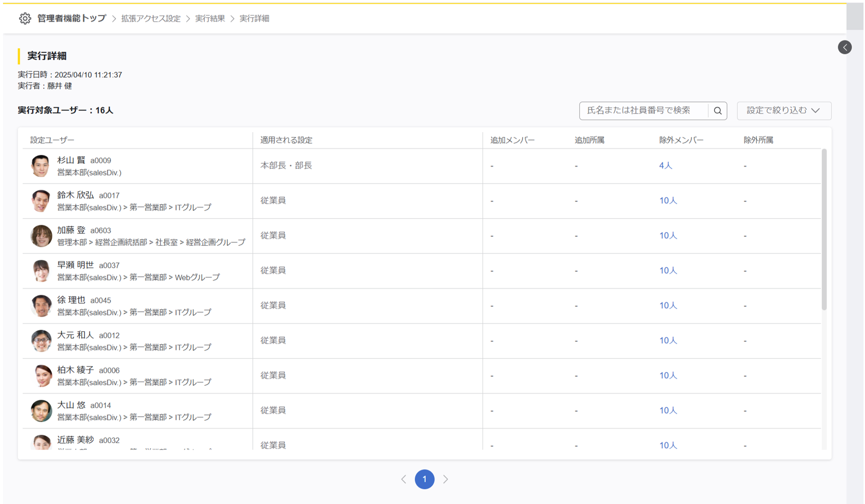Click 従業員 setting in 鈴木 欣弘 row

(x=273, y=200)
